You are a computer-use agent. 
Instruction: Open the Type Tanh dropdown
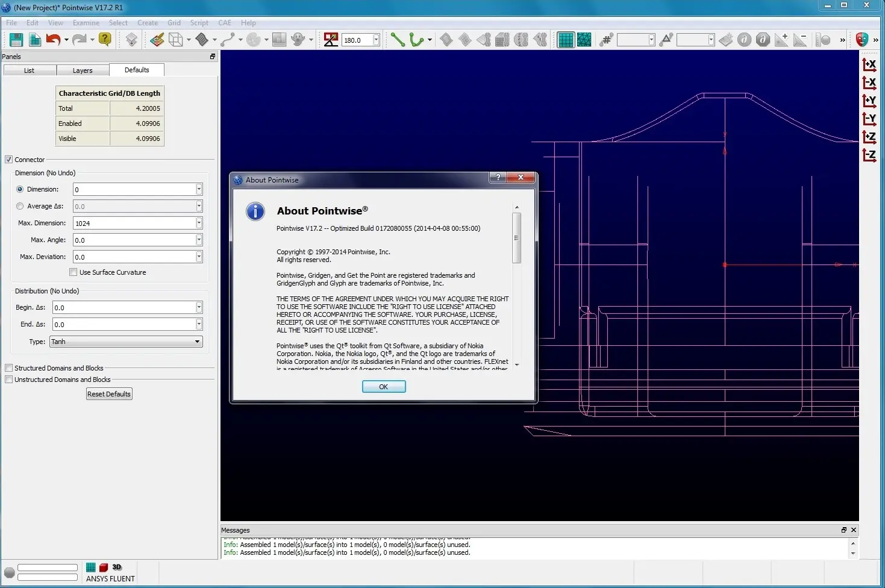(x=126, y=342)
